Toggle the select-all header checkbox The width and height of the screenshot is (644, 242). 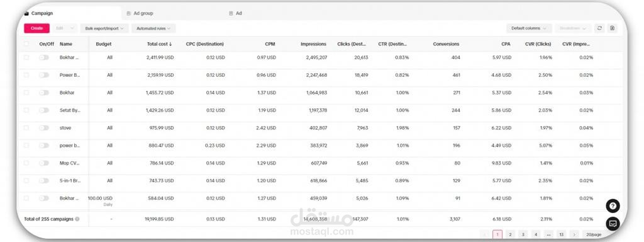26,44
